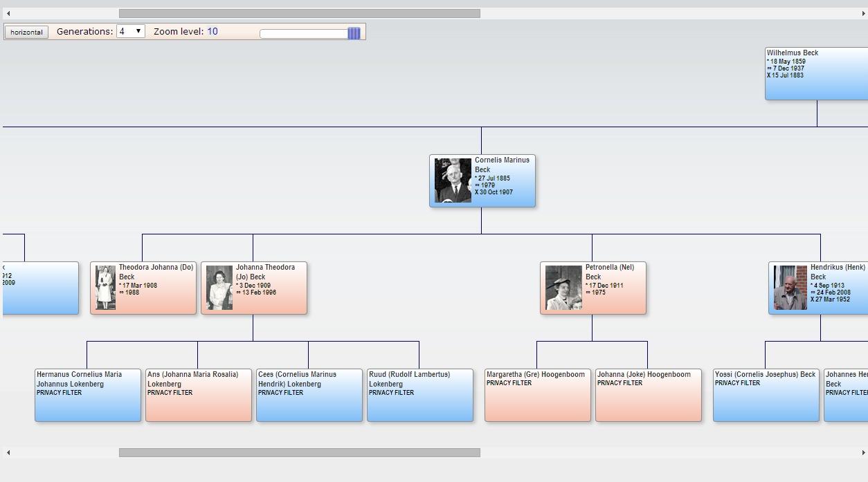This screenshot has width=868, height=482.
Task: Open Yossi (Cornelis Josephus) Beck box
Action: tap(766, 395)
